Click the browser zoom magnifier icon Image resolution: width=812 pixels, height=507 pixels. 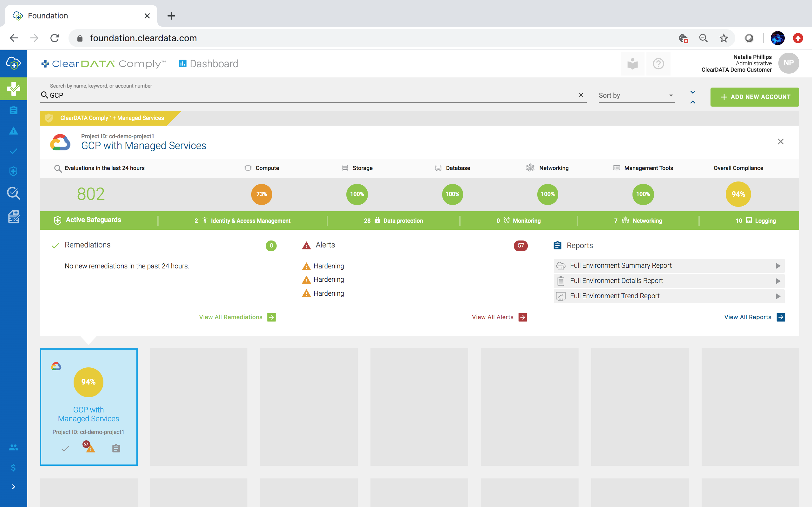click(x=703, y=38)
